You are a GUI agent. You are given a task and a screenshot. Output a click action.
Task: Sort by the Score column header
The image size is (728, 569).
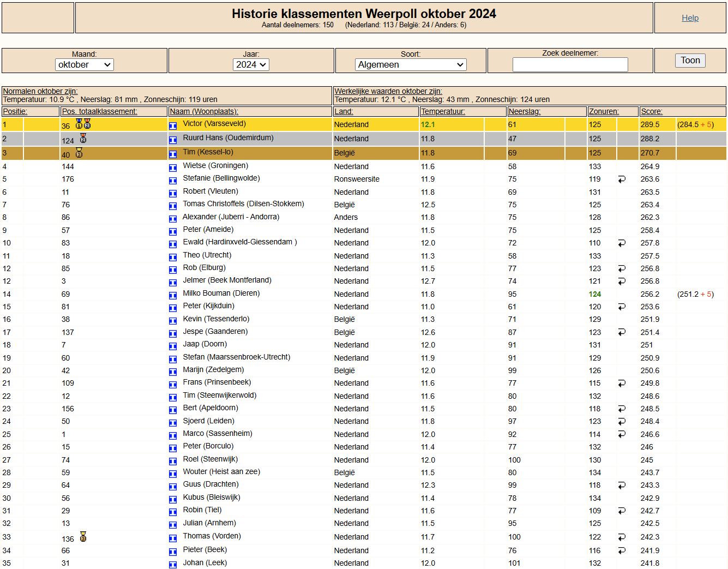pyautogui.click(x=652, y=111)
